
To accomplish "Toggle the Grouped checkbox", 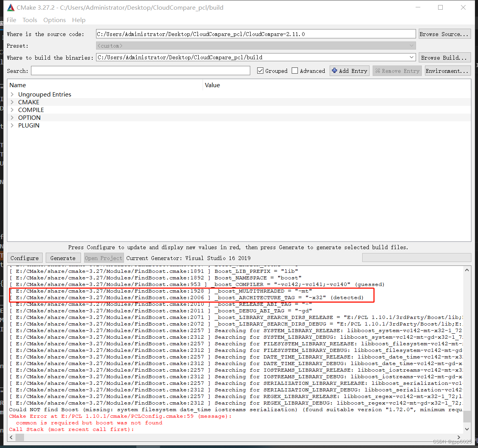I will (260, 71).
